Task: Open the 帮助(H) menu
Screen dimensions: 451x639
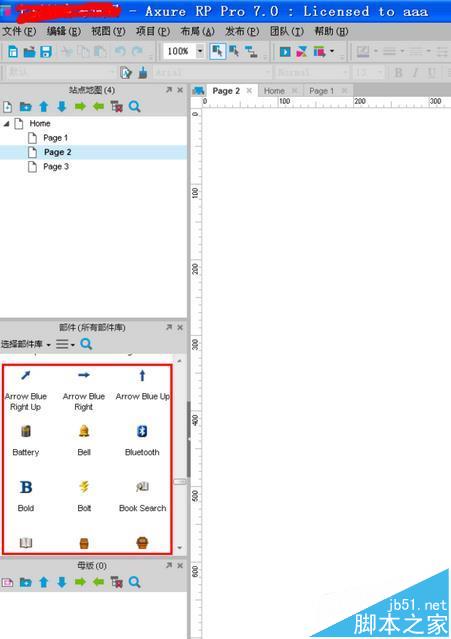Action: pyautogui.click(x=331, y=31)
